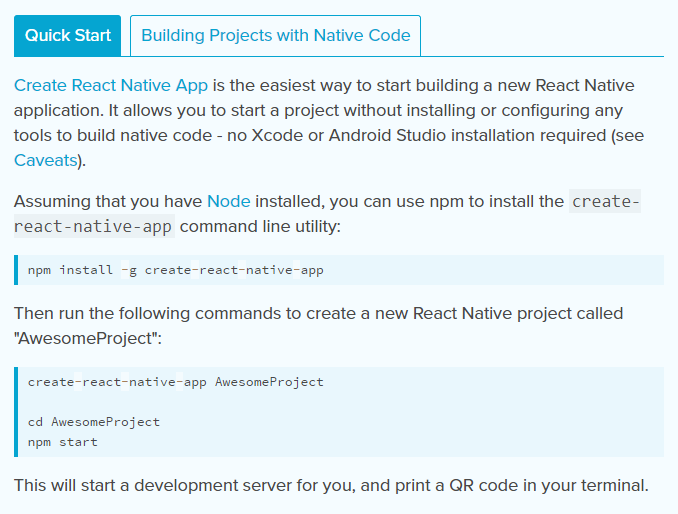Viewport: 678px width, 514px height.
Task: Open the Create React Native App link
Action: 111,85
